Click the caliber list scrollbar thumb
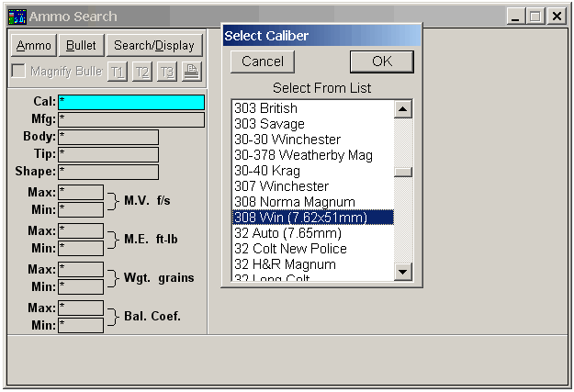Image resolution: width=574 pixels, height=392 pixels. pos(403,172)
